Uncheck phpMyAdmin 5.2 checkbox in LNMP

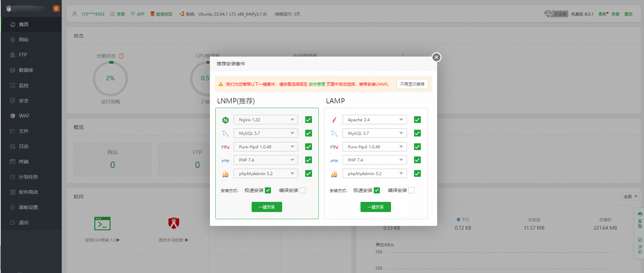point(309,173)
